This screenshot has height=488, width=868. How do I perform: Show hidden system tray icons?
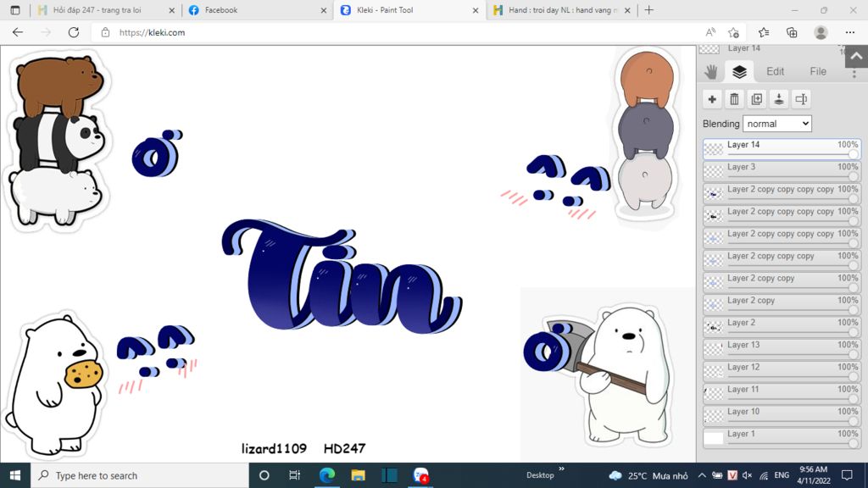(701, 475)
